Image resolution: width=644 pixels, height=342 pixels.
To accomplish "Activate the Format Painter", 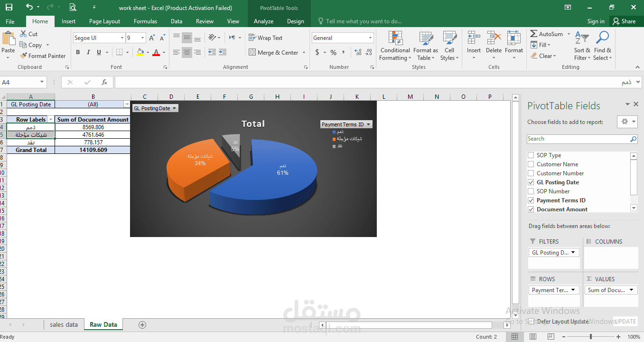I will click(x=43, y=56).
